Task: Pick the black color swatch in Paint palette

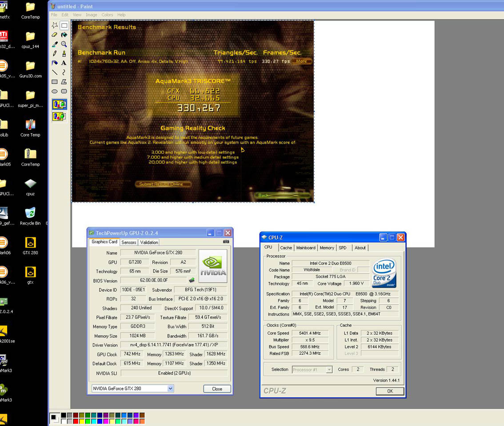Action: pyautogui.click(x=64, y=415)
